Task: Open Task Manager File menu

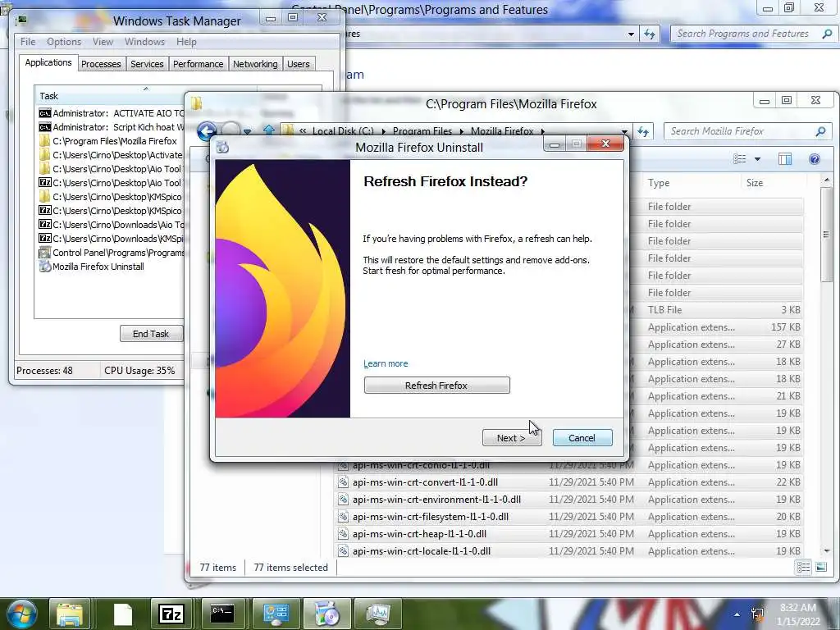Action: [x=28, y=42]
